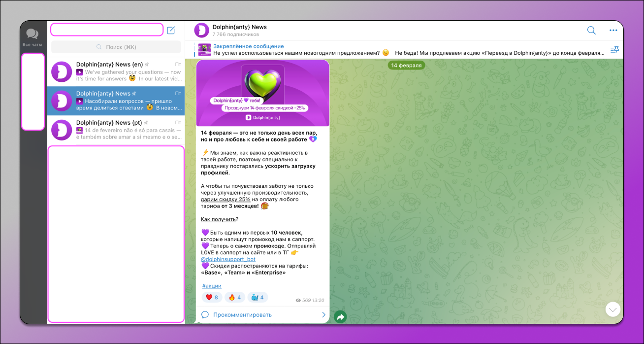
Task: Click the Dolphin{anty} News channel avatar in header
Action: [200, 30]
